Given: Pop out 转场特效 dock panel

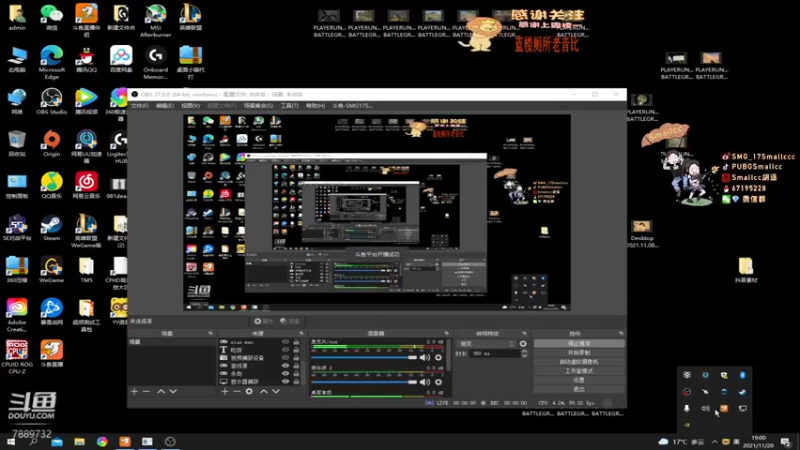Looking at the screenshot, I should pos(524,333).
